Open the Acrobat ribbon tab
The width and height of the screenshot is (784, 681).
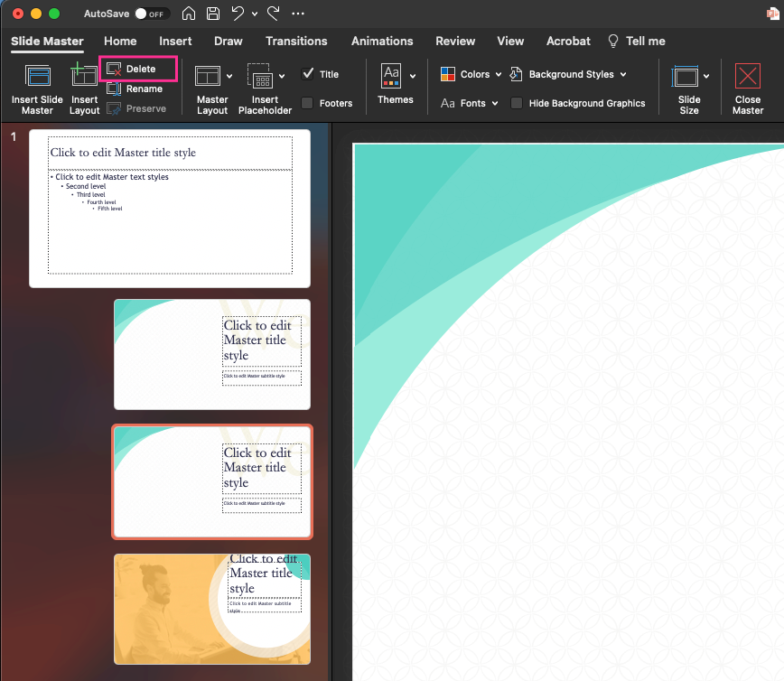pos(568,41)
